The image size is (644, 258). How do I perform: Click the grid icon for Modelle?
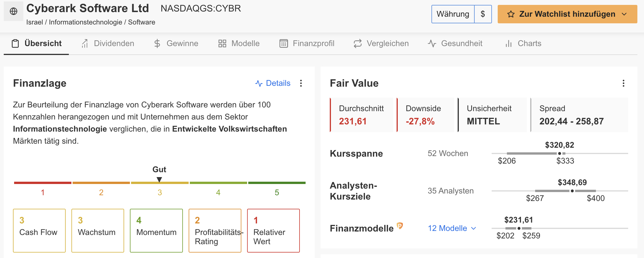pos(222,43)
